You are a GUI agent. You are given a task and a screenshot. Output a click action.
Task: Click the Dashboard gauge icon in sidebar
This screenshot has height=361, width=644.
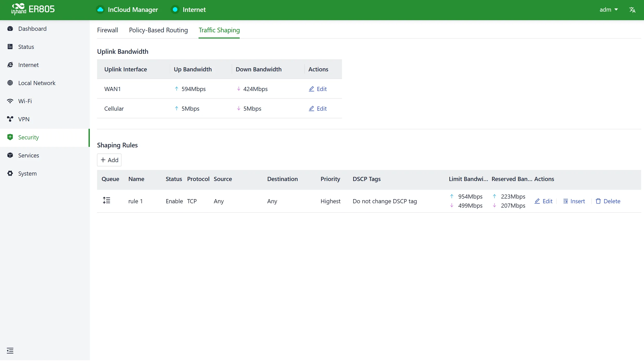point(10,29)
